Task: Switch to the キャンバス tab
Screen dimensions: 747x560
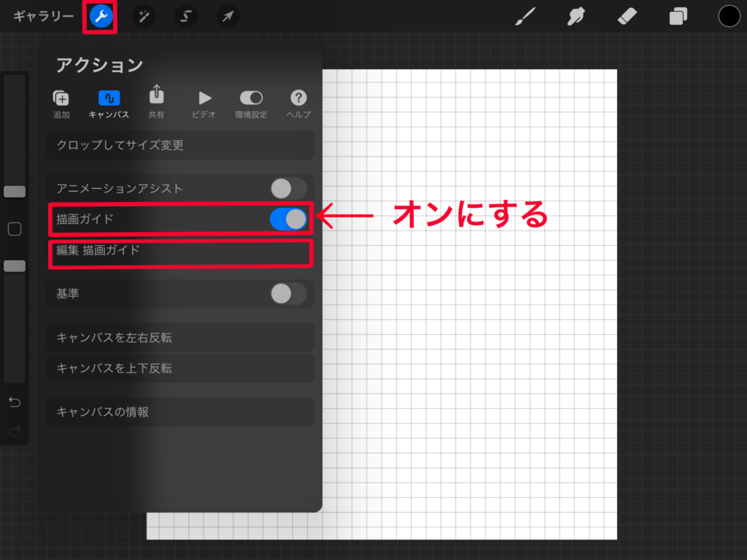Action: tap(109, 104)
